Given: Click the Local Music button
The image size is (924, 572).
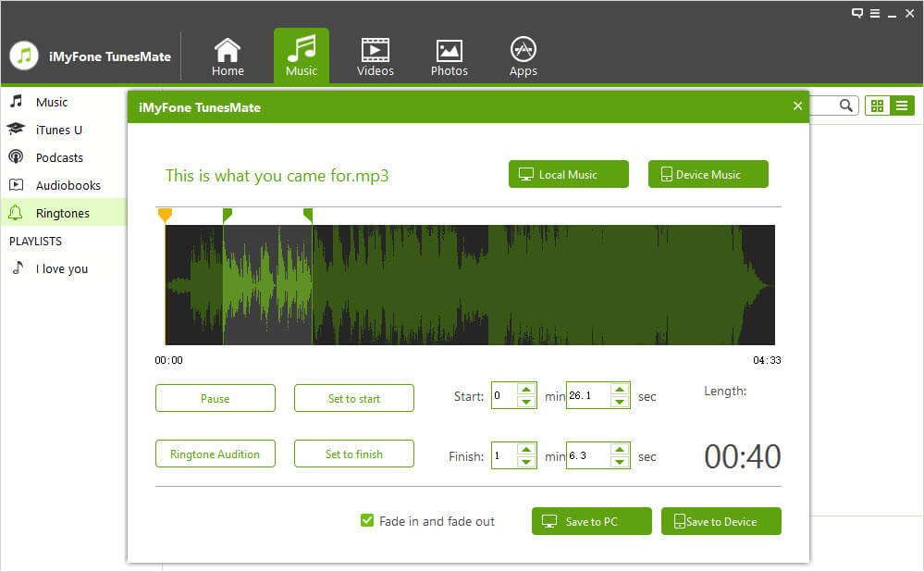Looking at the screenshot, I should pyautogui.click(x=569, y=174).
